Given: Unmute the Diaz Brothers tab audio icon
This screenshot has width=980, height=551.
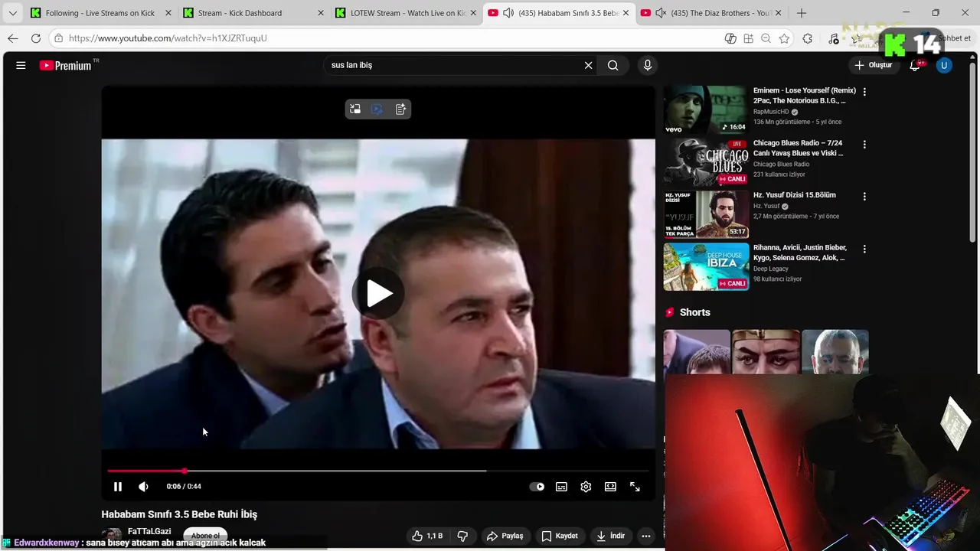Looking at the screenshot, I should click(661, 13).
